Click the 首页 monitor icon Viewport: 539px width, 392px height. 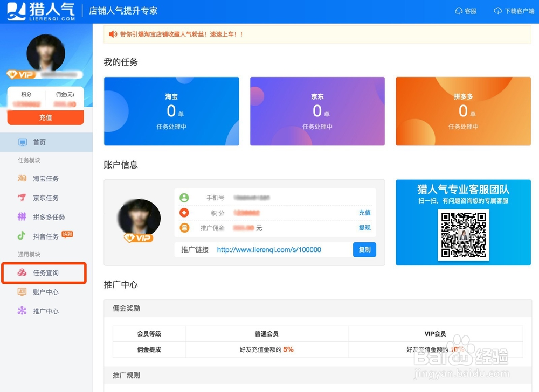tap(23, 143)
